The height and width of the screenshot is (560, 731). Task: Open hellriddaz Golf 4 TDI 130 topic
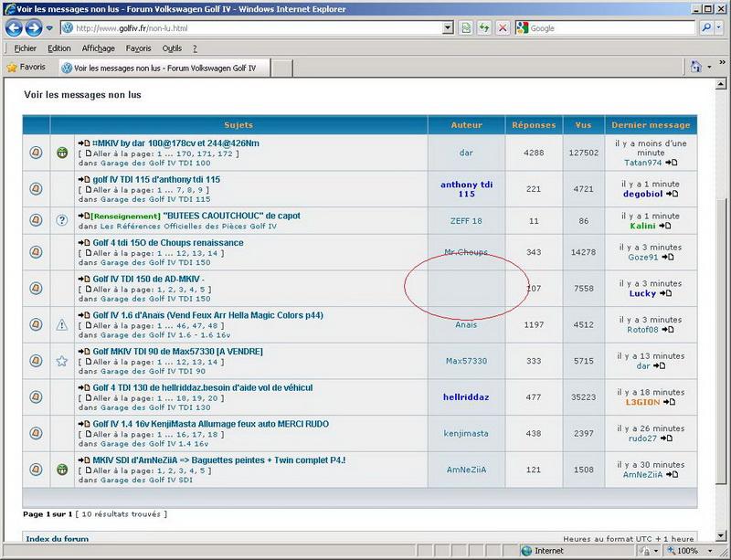point(203,388)
